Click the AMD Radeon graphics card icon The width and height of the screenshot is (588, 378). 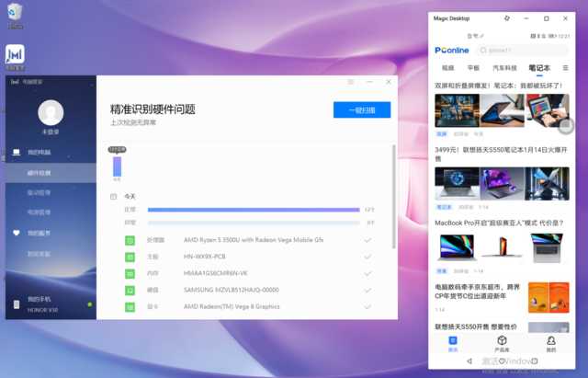coord(130,306)
